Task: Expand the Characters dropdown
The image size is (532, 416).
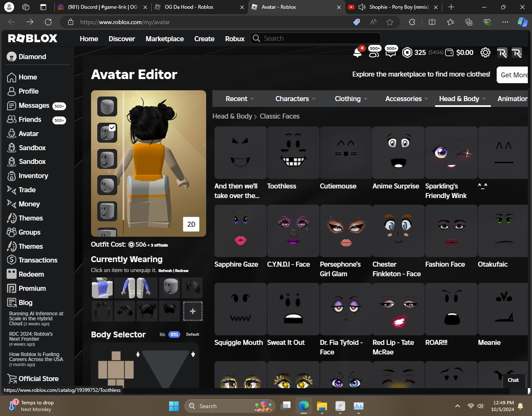Action: 296,99
